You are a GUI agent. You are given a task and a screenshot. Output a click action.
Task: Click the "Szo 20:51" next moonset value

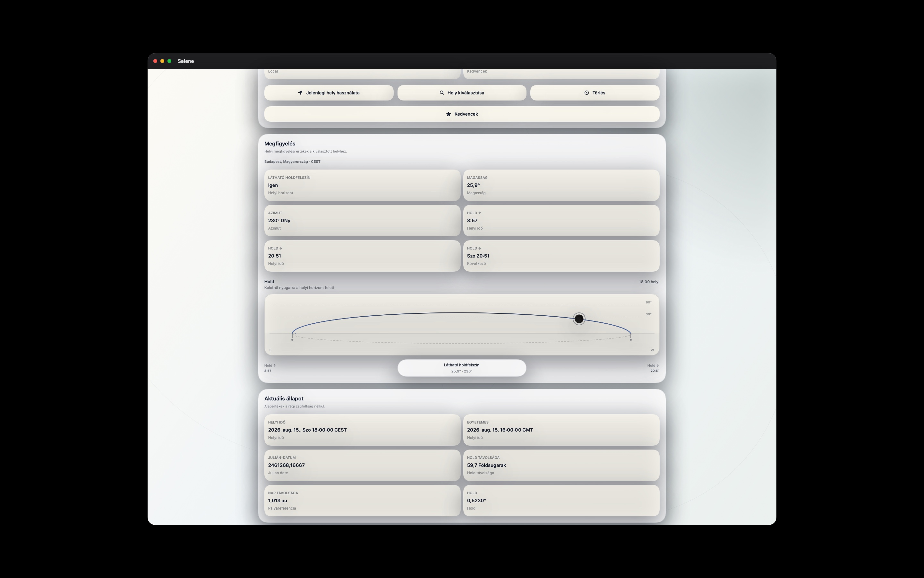pos(478,256)
